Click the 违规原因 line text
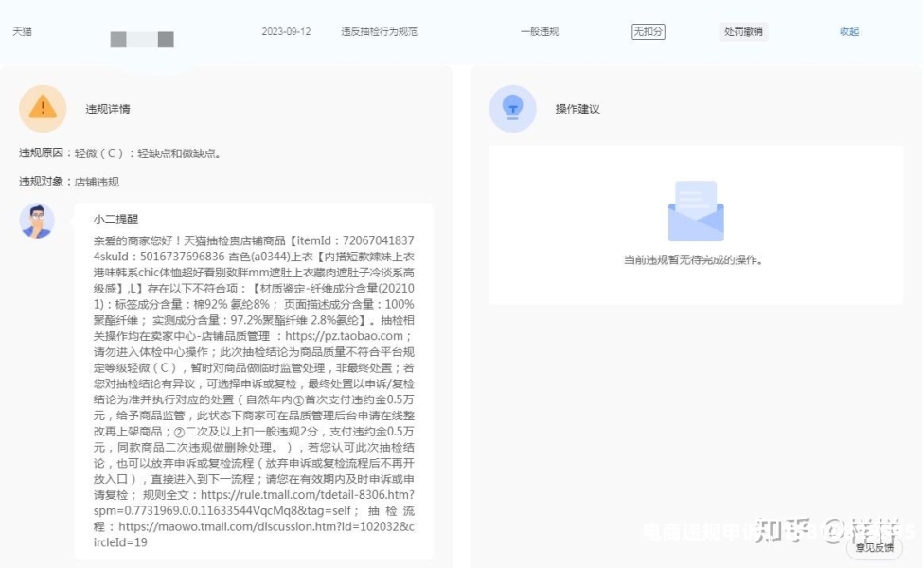The image size is (924, 568). click(121, 153)
